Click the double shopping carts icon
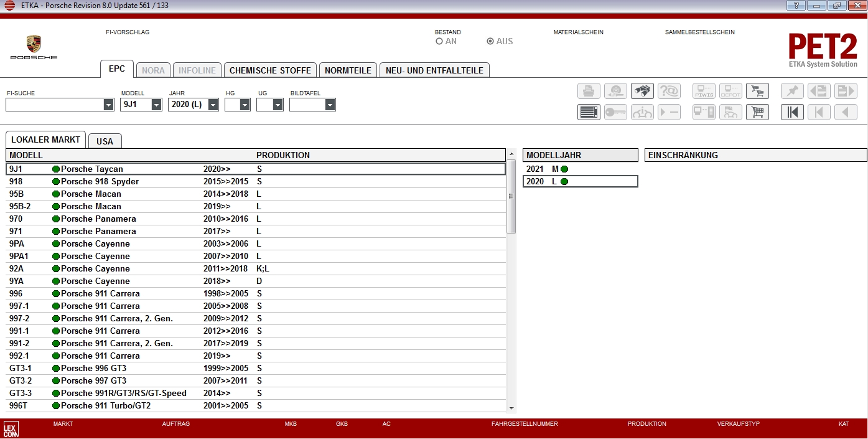The width and height of the screenshot is (868, 439). tap(757, 91)
